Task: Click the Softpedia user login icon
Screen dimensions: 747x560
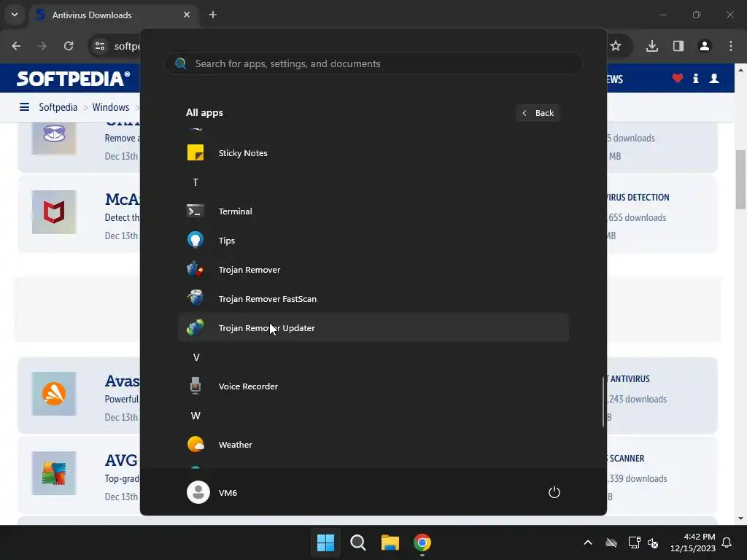Action: 714,79
